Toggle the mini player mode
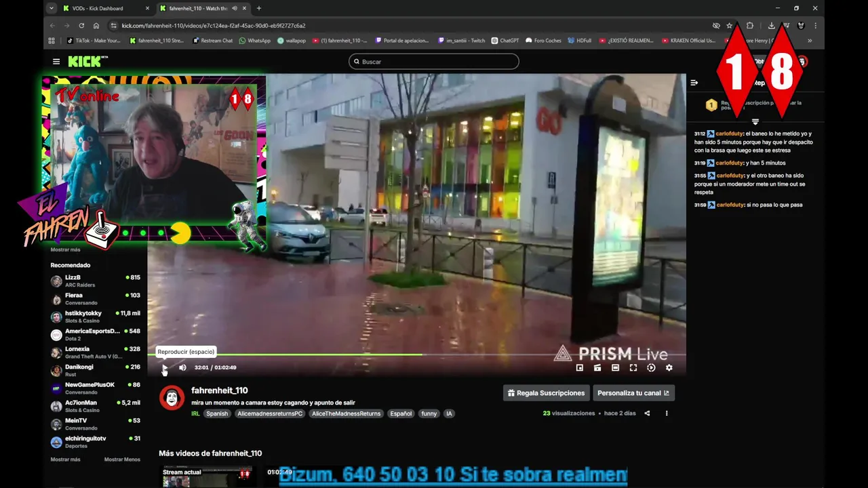 (580, 368)
